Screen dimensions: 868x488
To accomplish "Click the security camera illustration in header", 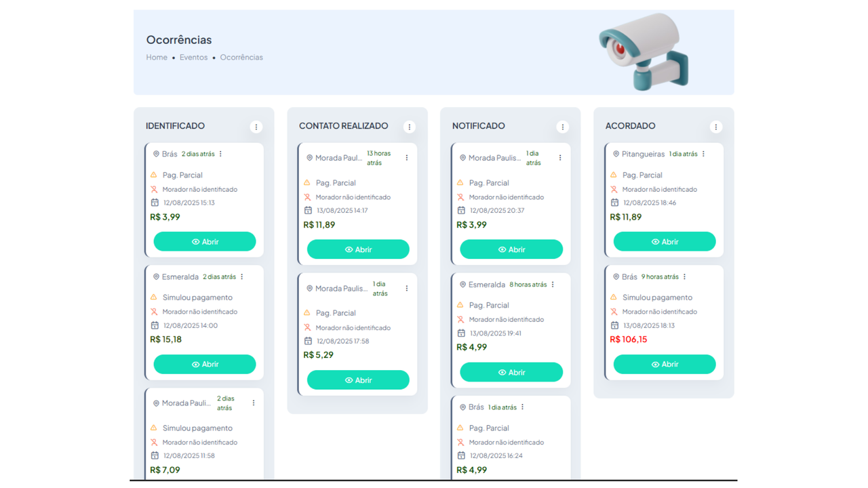I will (644, 51).
